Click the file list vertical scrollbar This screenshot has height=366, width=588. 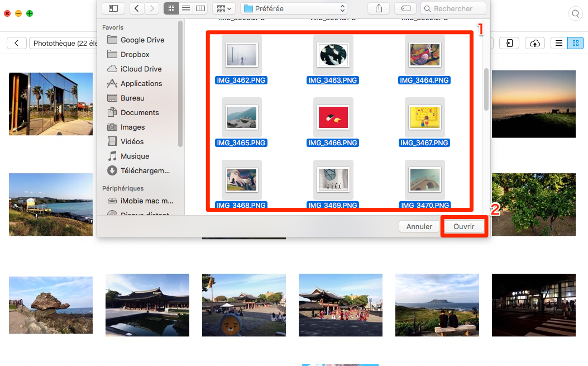486,89
